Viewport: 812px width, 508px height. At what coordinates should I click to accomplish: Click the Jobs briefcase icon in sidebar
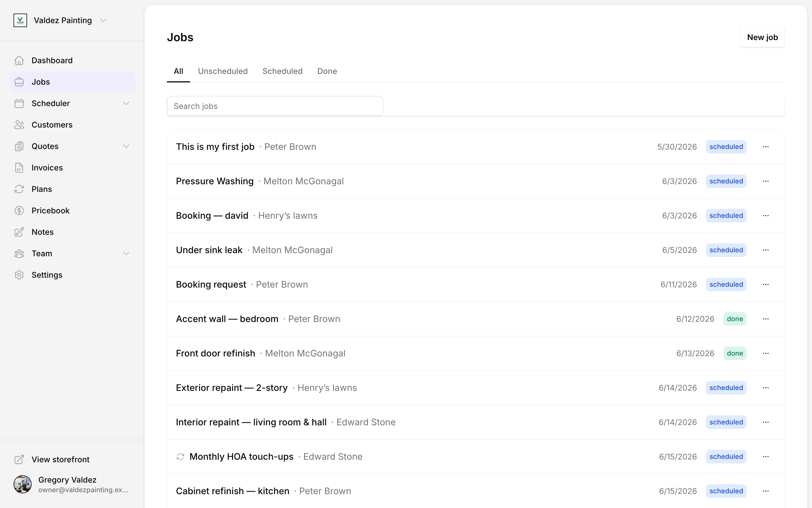[19, 82]
